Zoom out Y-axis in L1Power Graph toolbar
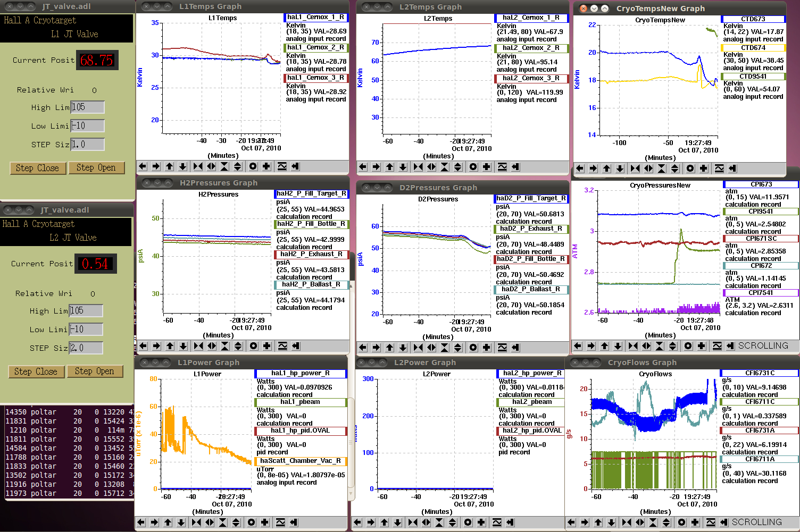This screenshot has height=532, width=800. (x=236, y=522)
